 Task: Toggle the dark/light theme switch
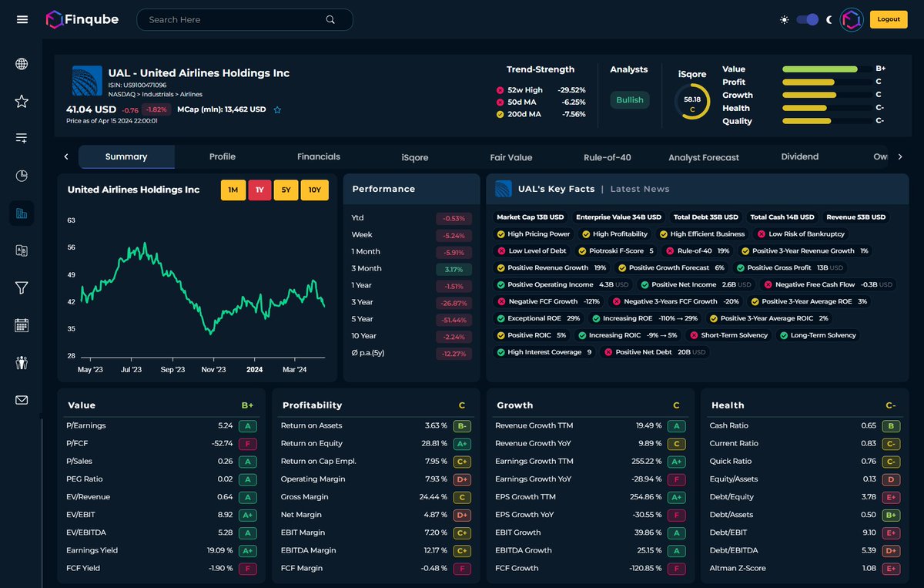click(x=807, y=19)
